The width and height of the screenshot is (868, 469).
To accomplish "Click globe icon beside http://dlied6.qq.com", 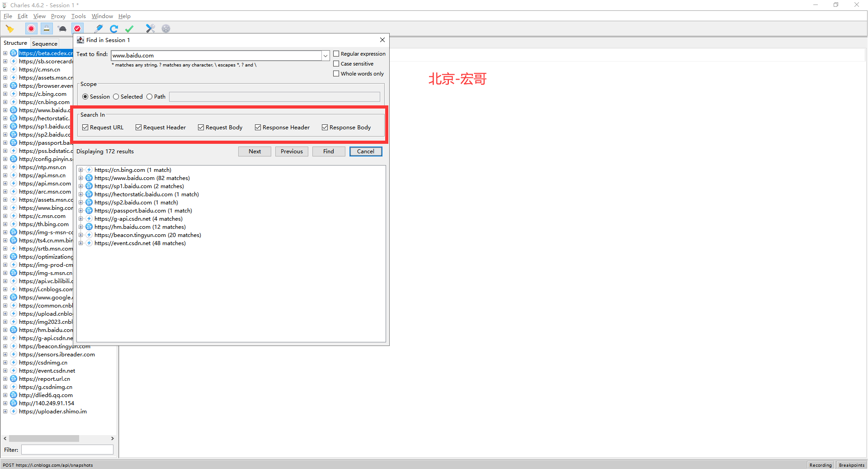I will (x=14, y=395).
